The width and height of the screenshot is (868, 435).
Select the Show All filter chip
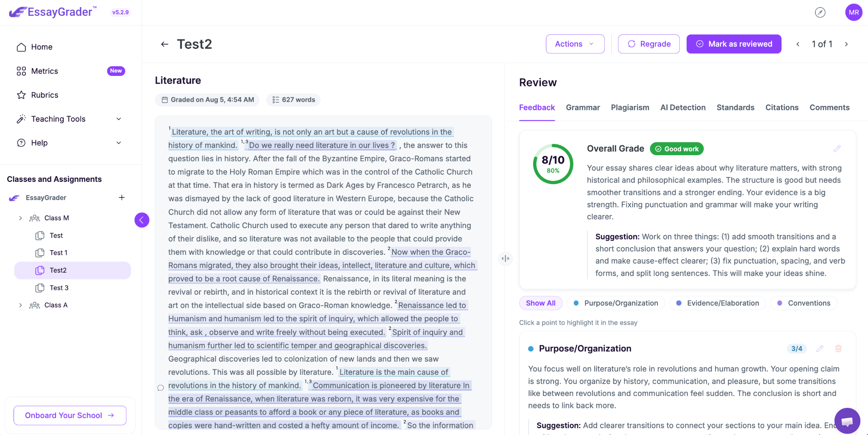coord(540,303)
